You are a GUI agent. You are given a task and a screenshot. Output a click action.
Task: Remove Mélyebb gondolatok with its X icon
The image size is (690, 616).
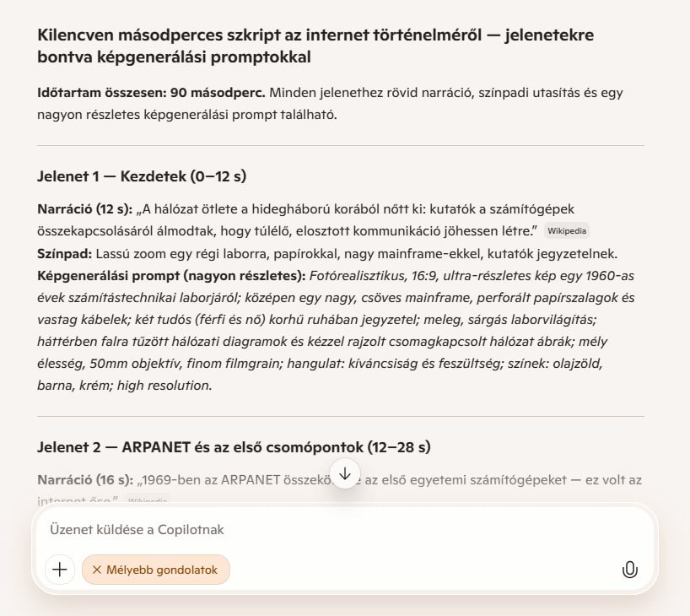[96, 570]
